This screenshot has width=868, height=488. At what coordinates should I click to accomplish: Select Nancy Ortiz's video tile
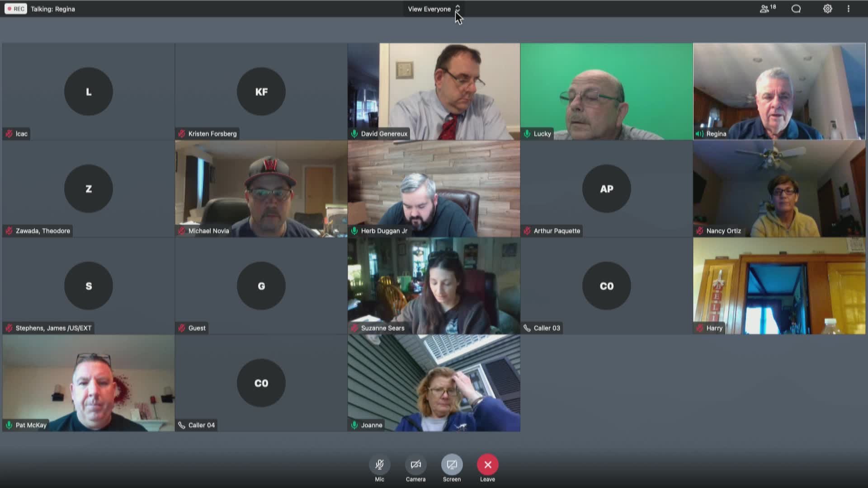click(779, 188)
